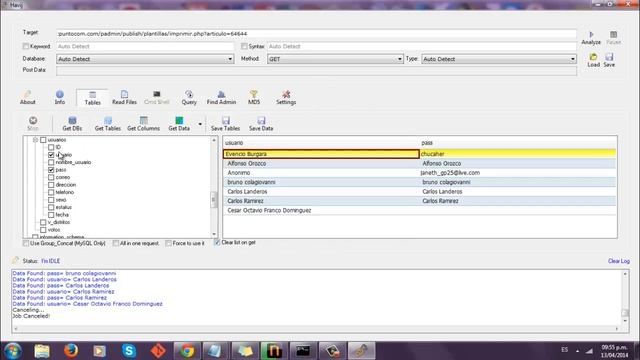The width and height of the screenshot is (640, 360).
Task: Uncheck the pass column checkbox
Action: coord(51,170)
